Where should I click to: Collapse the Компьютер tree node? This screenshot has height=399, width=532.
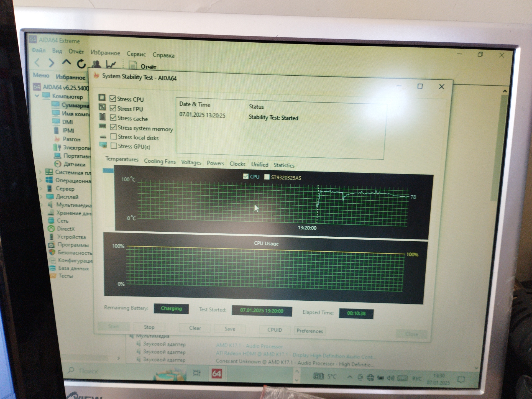click(37, 96)
